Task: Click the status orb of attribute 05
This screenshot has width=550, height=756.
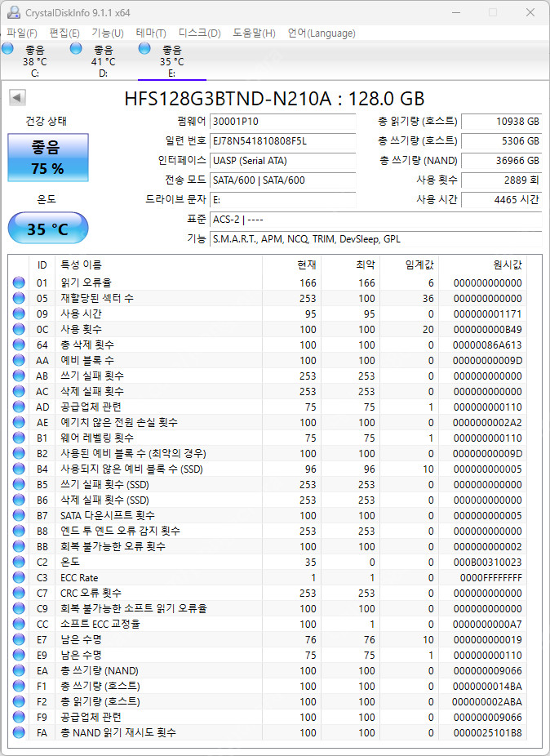Action: click(19, 298)
